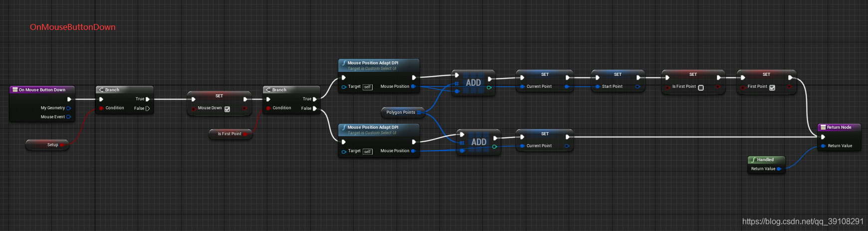Click the exec output pin of SET First Point

pos(790,78)
